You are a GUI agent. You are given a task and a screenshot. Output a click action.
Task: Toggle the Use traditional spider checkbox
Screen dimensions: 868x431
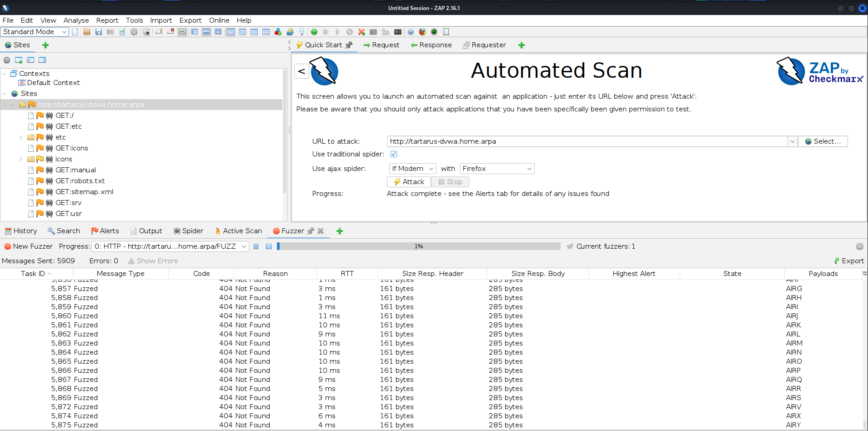[x=394, y=154]
